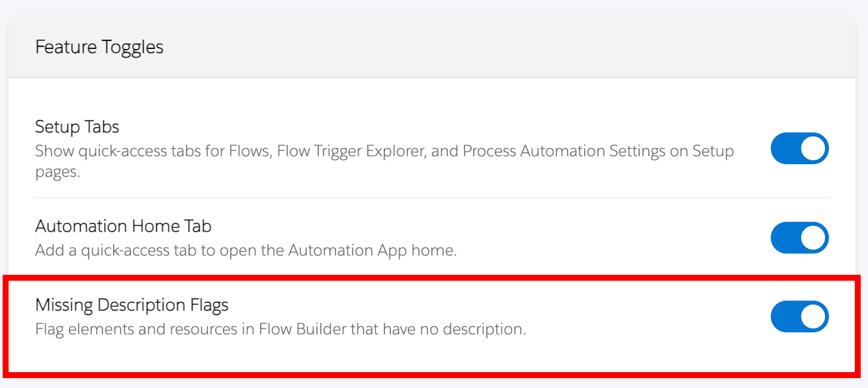Click the Automation Home Tab toggle control
868x388 pixels.
coord(799,238)
